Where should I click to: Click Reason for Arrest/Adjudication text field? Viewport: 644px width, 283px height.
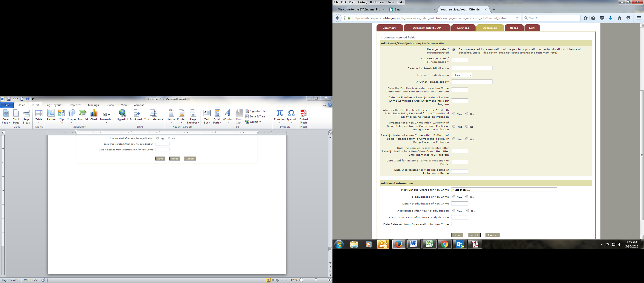click(472, 68)
